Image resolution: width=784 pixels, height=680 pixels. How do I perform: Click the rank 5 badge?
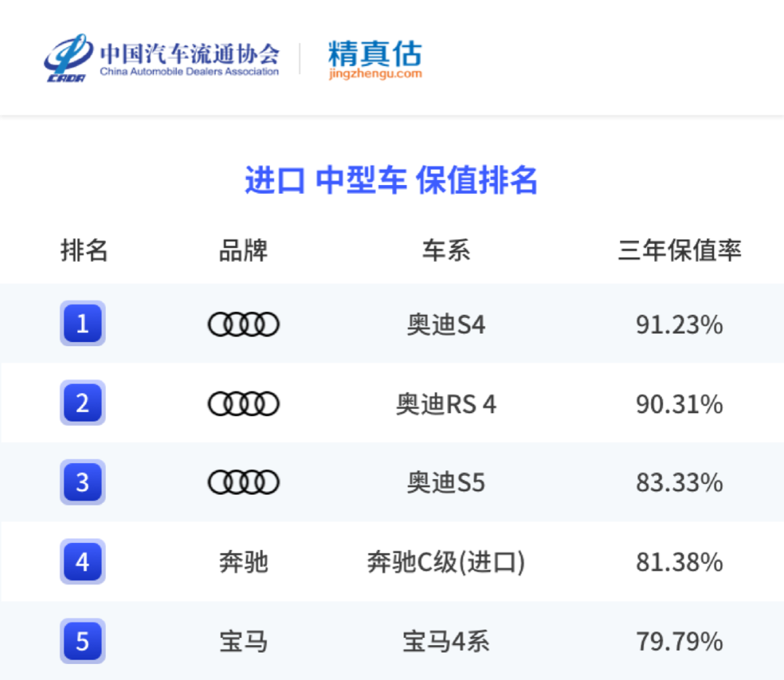(x=83, y=641)
